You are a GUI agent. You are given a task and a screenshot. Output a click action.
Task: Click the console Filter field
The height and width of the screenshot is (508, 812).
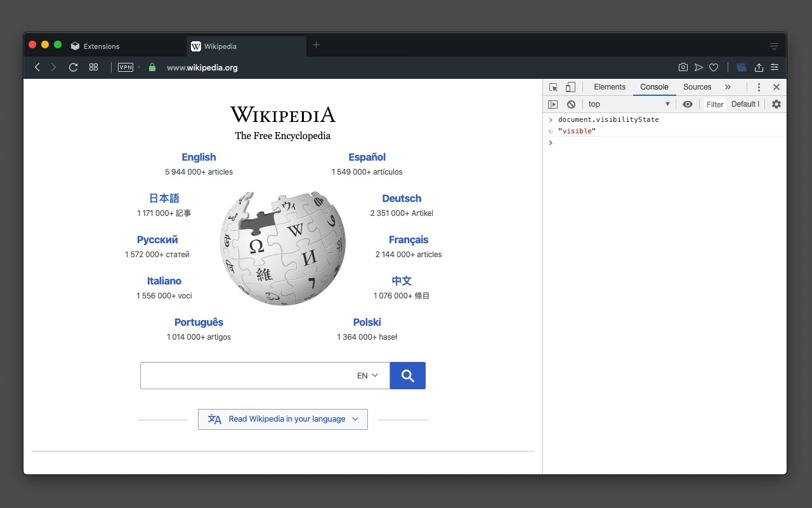[x=715, y=105]
